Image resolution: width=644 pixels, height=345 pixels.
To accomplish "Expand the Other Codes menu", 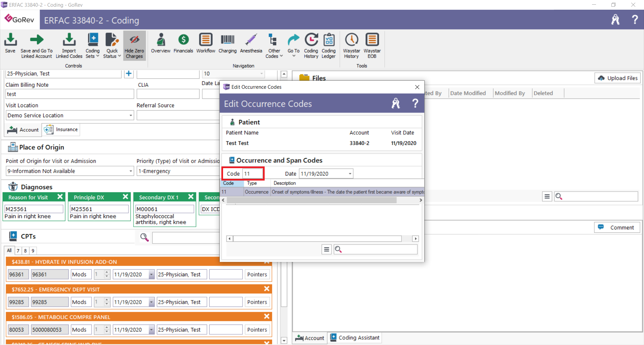I will click(x=274, y=46).
